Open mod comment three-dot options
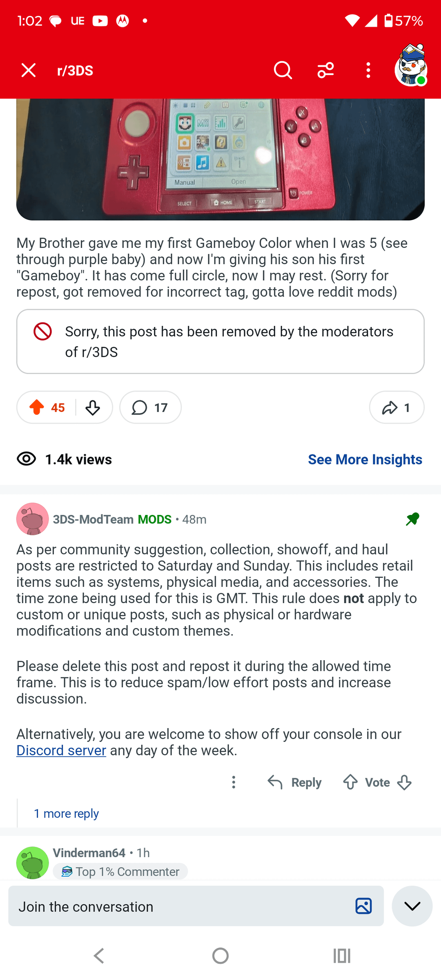 click(234, 782)
